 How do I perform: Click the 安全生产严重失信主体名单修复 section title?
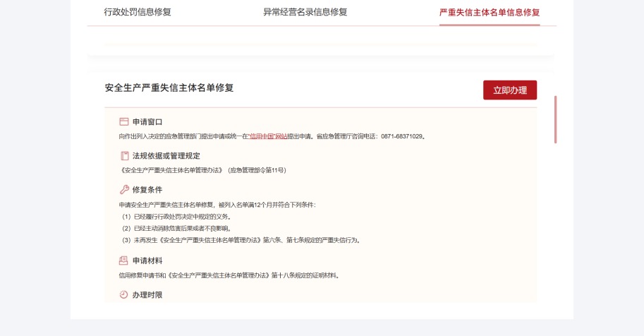[x=169, y=88]
